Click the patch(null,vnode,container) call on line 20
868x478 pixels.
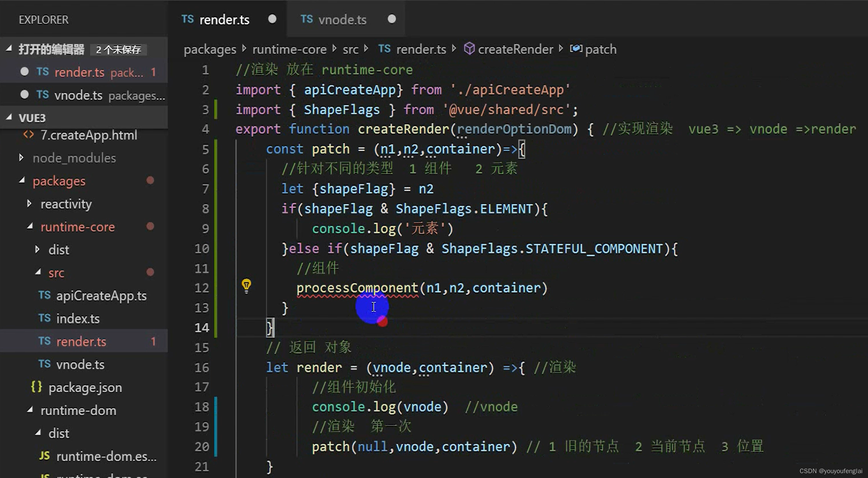pyautogui.click(x=414, y=447)
